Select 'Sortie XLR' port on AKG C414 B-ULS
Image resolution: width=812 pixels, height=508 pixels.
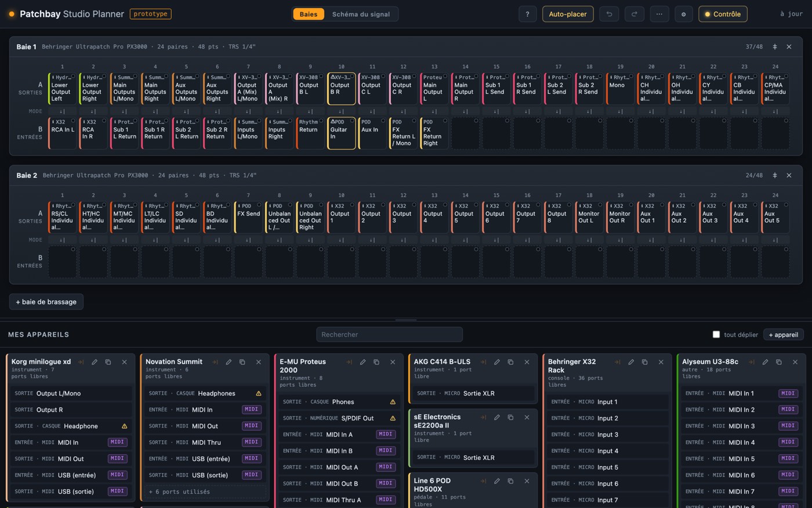point(474,394)
